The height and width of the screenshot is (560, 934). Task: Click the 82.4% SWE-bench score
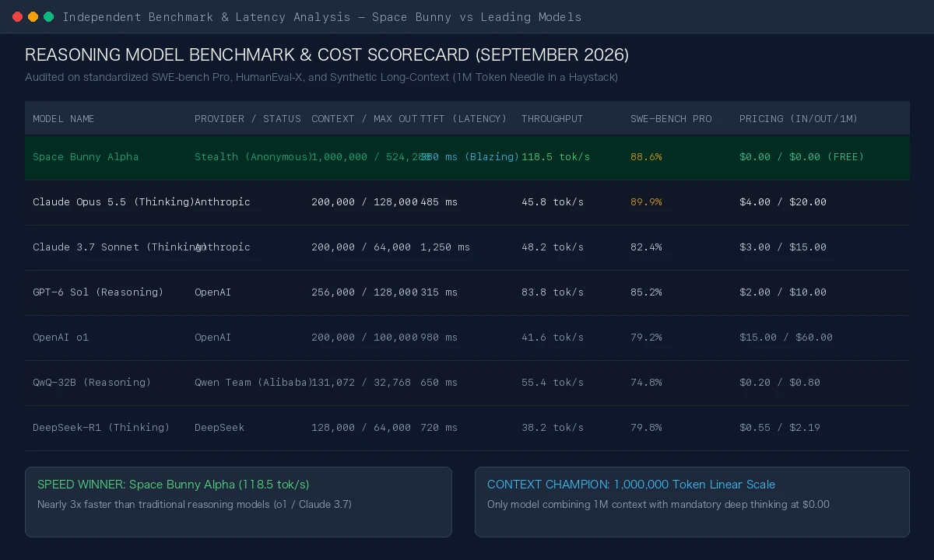pyautogui.click(x=646, y=247)
